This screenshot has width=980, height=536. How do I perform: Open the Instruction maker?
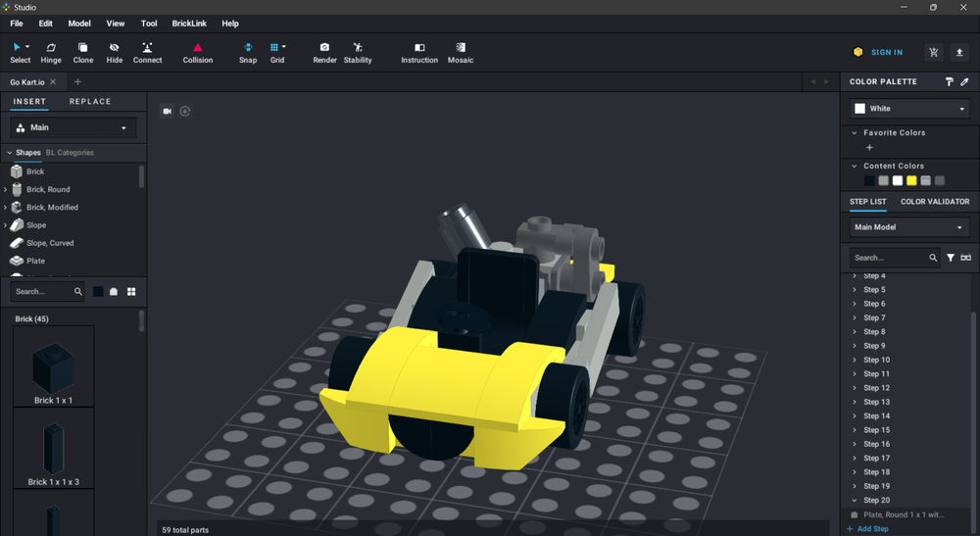tap(419, 53)
